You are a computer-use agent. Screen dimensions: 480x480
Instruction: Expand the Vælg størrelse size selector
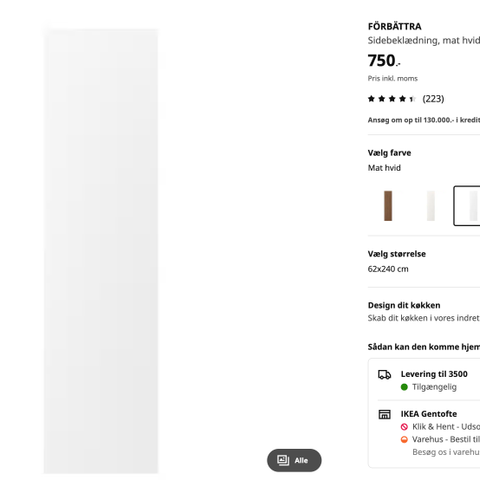(424, 261)
